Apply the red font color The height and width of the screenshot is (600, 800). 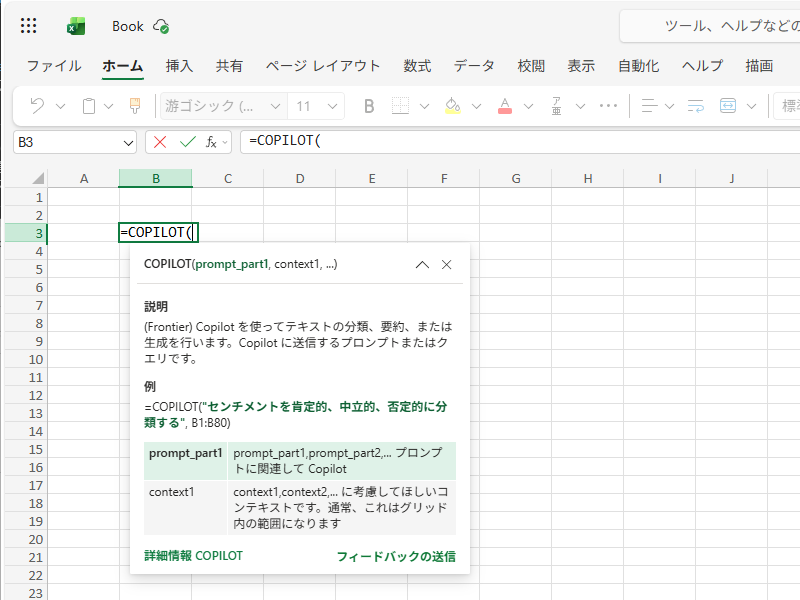click(x=505, y=106)
